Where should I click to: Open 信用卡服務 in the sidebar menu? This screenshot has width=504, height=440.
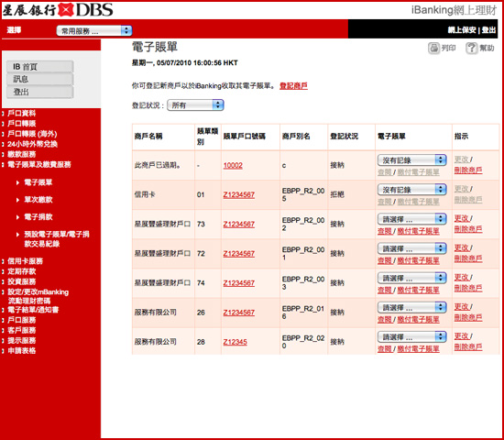point(25,261)
